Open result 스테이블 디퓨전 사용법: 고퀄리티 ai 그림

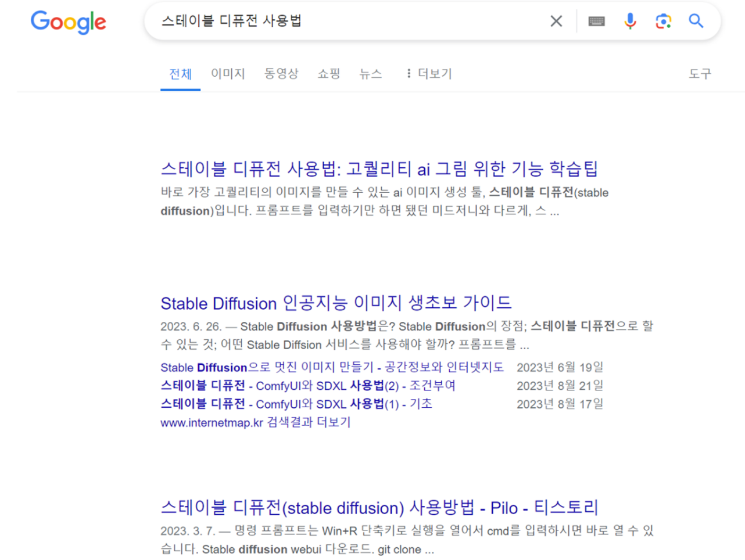tap(379, 168)
